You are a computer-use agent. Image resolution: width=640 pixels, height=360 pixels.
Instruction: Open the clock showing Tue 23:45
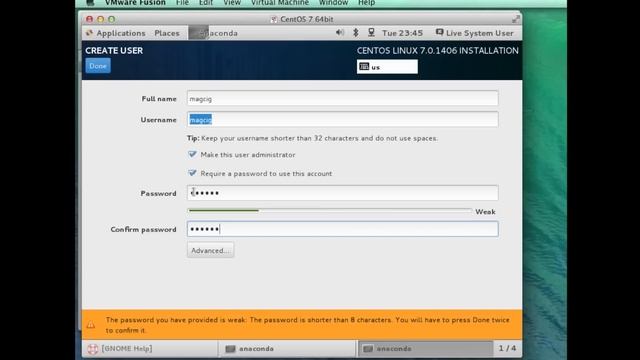(x=402, y=33)
